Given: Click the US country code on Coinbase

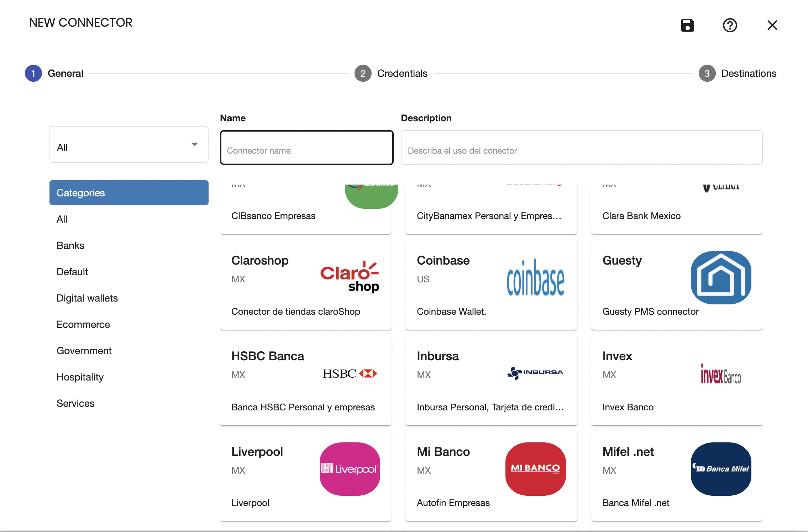Looking at the screenshot, I should pos(423,279).
